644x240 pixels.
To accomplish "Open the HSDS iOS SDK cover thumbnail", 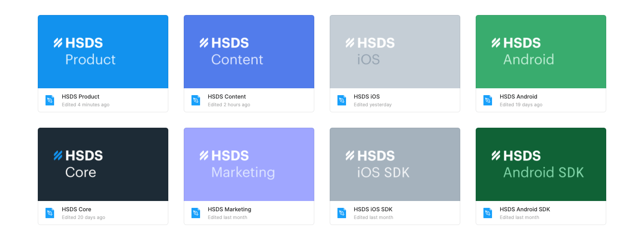I will 395,164.
